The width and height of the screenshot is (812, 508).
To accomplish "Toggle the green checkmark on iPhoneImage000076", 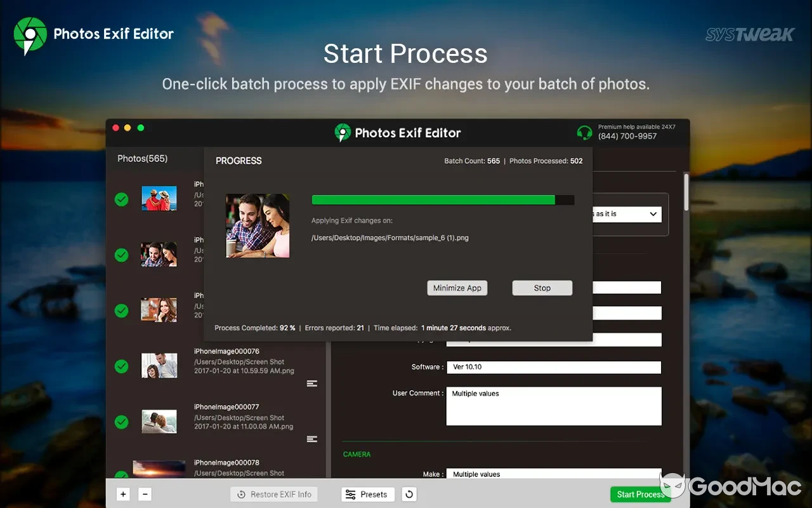I will point(121,366).
